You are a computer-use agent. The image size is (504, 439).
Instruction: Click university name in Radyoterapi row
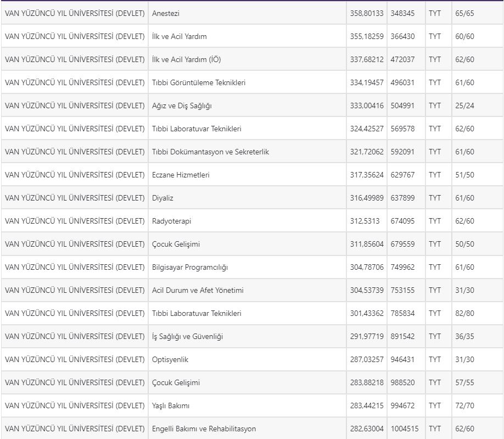tap(75, 221)
